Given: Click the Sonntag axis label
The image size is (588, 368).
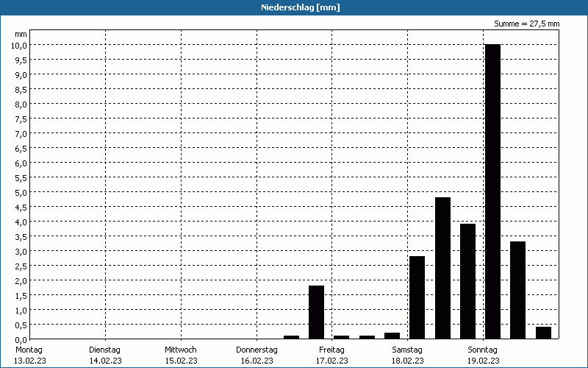Looking at the screenshot, I should tap(483, 350).
